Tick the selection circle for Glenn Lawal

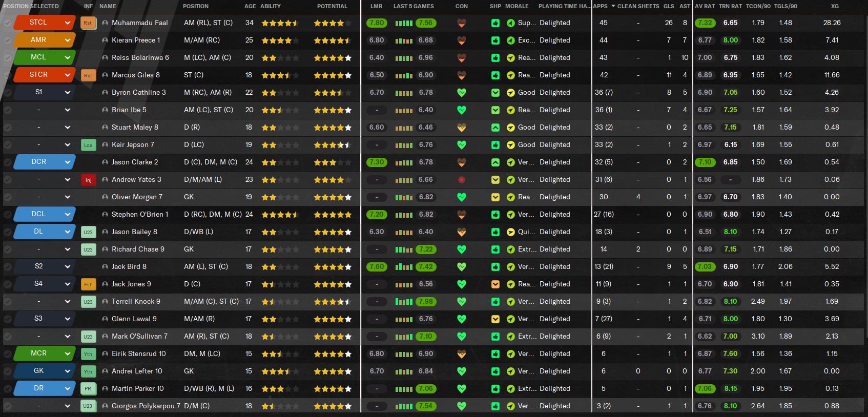point(8,319)
